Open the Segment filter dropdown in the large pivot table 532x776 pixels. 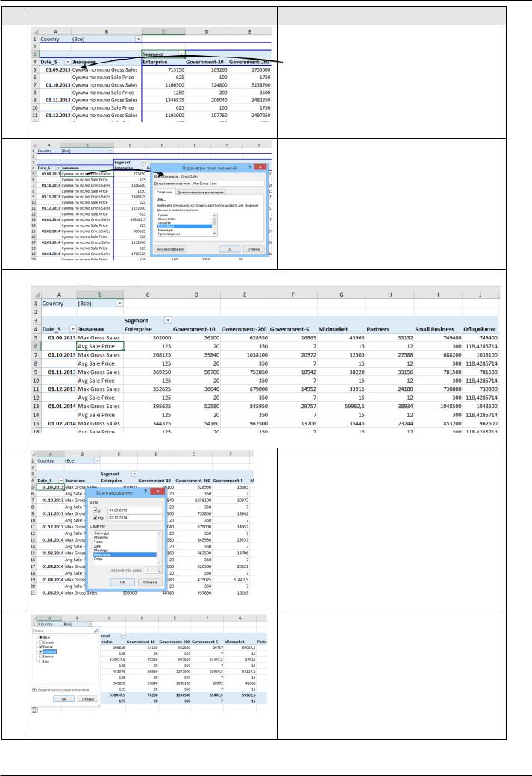[x=168, y=321]
